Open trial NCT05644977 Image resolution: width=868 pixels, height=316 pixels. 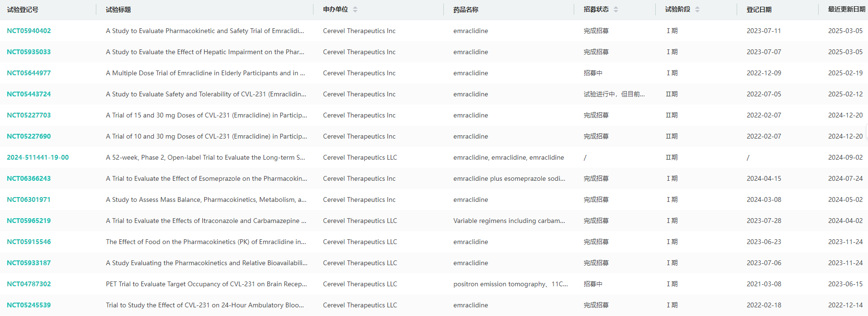pyautogui.click(x=29, y=73)
